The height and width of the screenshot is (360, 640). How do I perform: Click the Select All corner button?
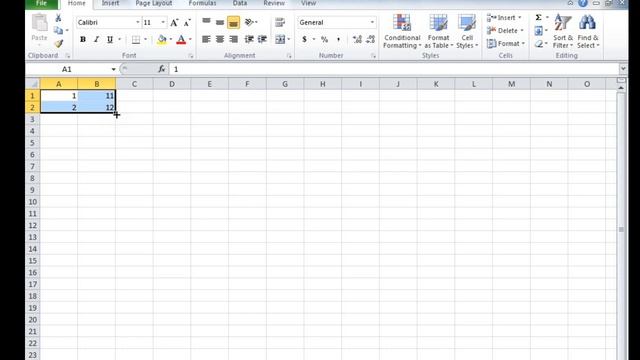click(x=33, y=84)
